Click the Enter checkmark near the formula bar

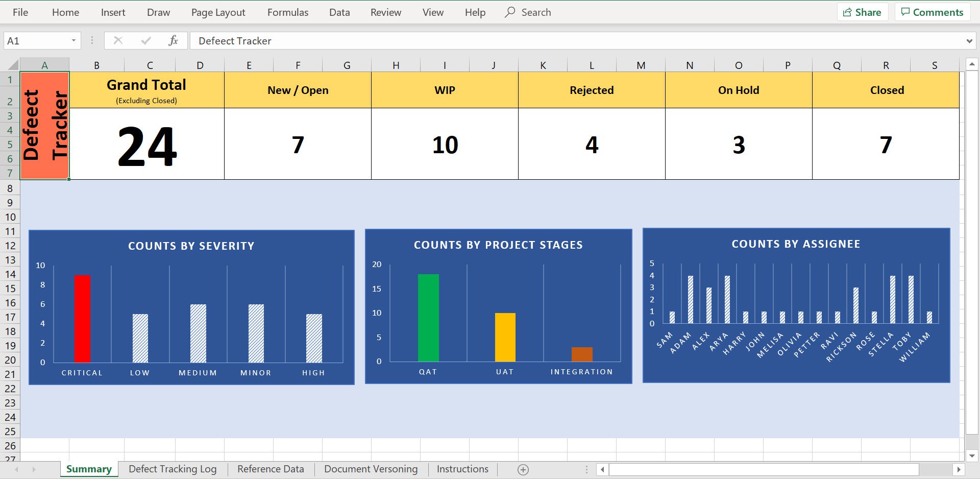(146, 40)
